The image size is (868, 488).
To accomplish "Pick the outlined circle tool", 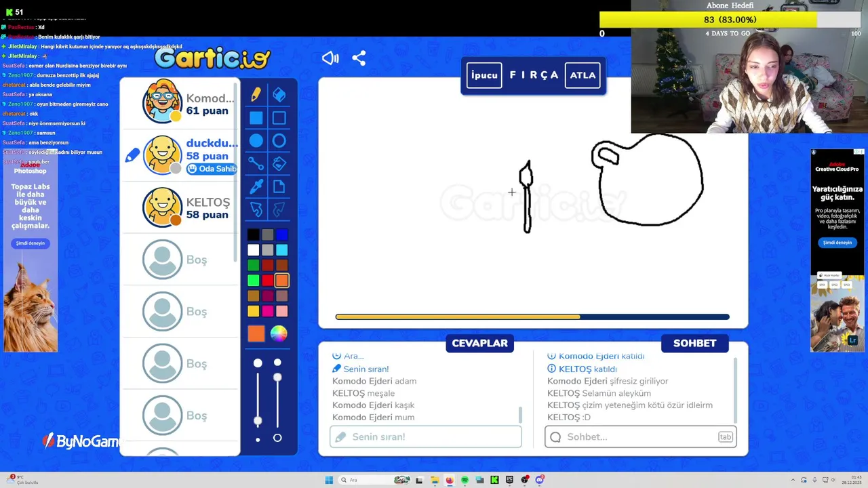I will pyautogui.click(x=279, y=141).
